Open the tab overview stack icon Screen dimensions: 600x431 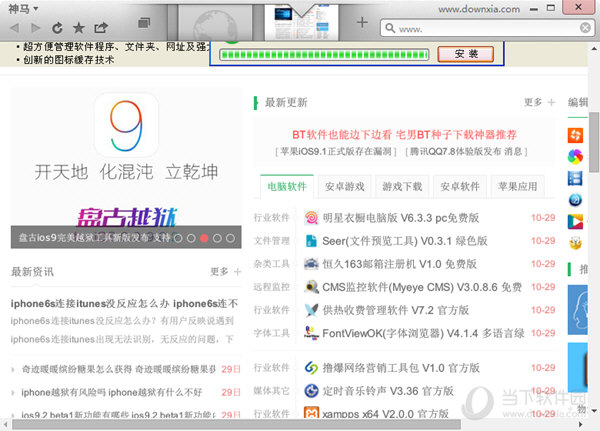click(x=142, y=22)
